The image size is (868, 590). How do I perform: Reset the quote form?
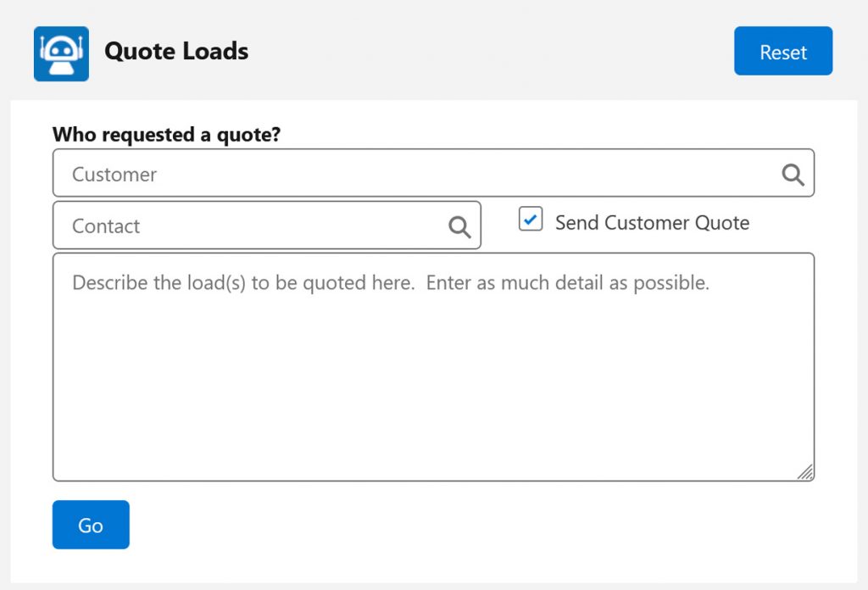(x=783, y=51)
